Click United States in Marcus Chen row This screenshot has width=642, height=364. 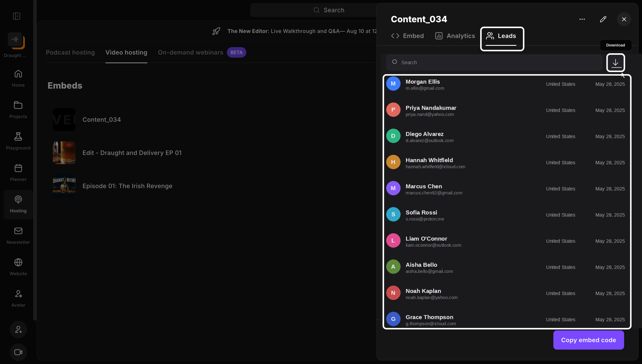561,189
